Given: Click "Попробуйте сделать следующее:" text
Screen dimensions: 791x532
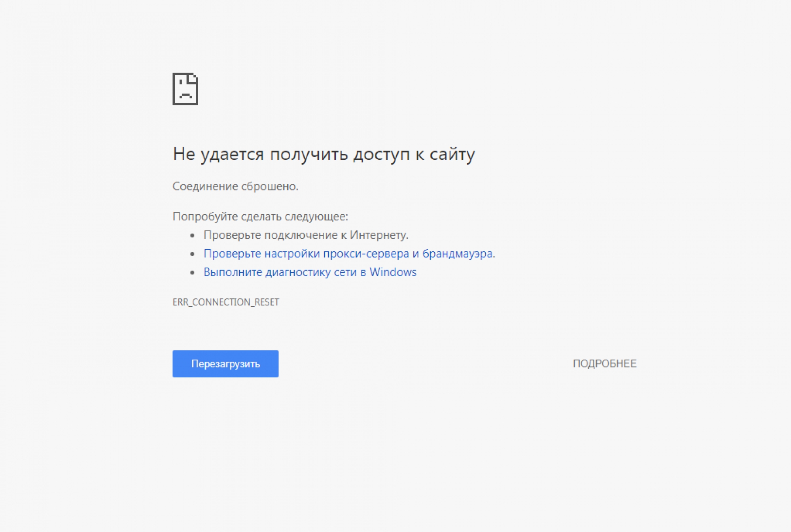Looking at the screenshot, I should 260,217.
